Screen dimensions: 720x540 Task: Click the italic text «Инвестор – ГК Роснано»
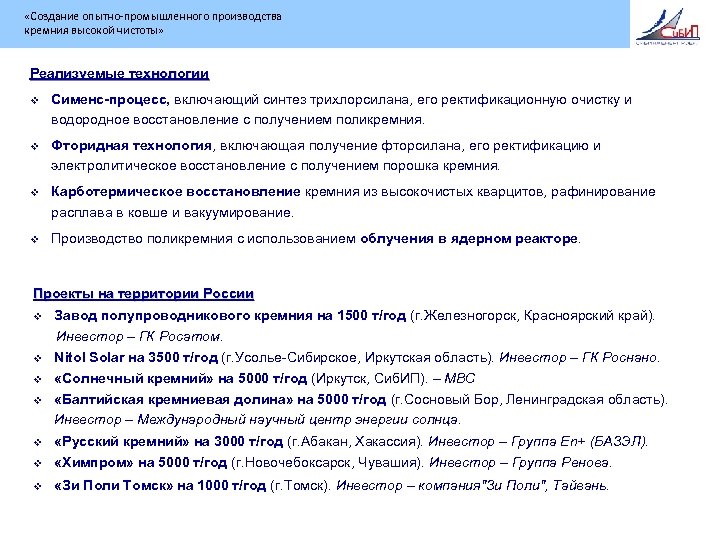tap(578, 357)
